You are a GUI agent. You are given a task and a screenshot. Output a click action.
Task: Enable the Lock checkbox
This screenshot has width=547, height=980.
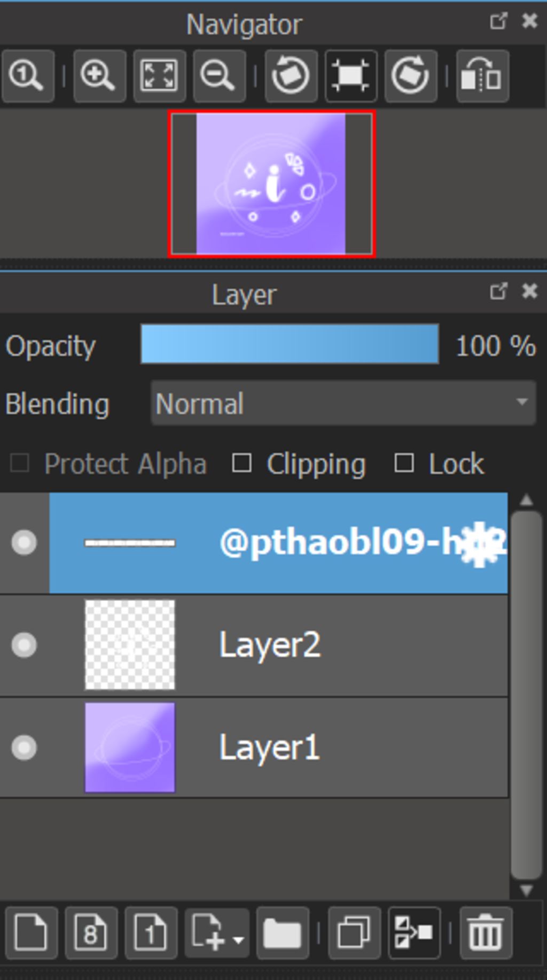click(x=404, y=463)
